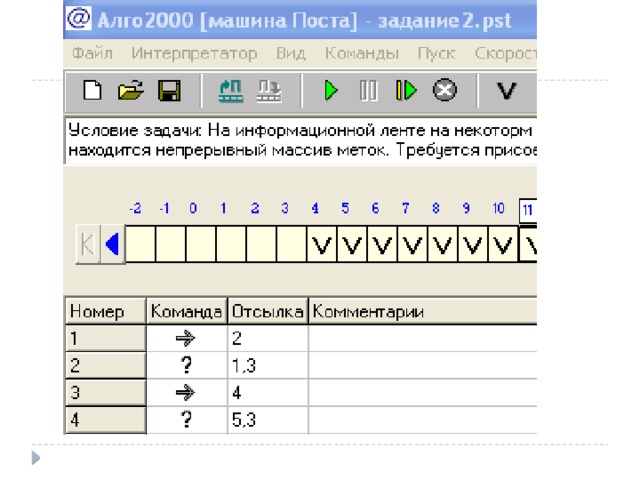Screen dimensions: 640x480
Task: Pause execution with the pause icon
Action: [368, 92]
